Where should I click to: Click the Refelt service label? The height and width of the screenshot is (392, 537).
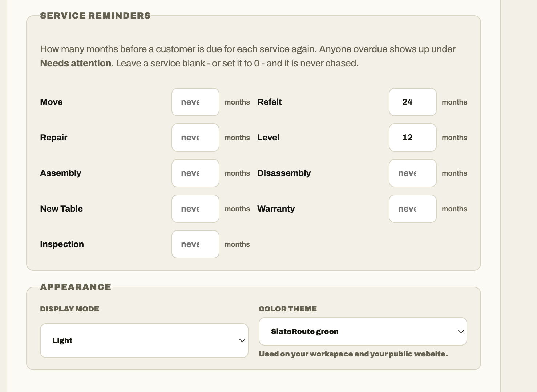tap(270, 102)
